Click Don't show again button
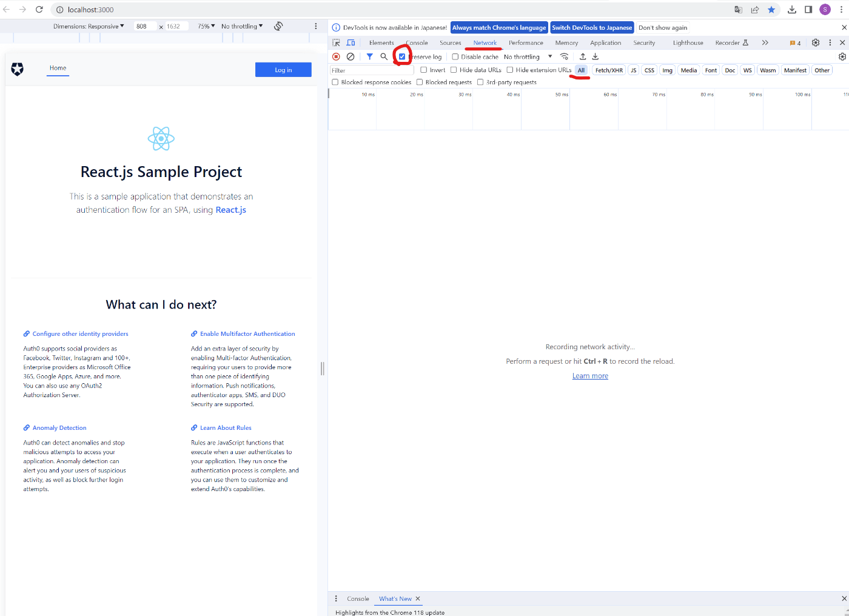This screenshot has width=849, height=616. (x=663, y=28)
